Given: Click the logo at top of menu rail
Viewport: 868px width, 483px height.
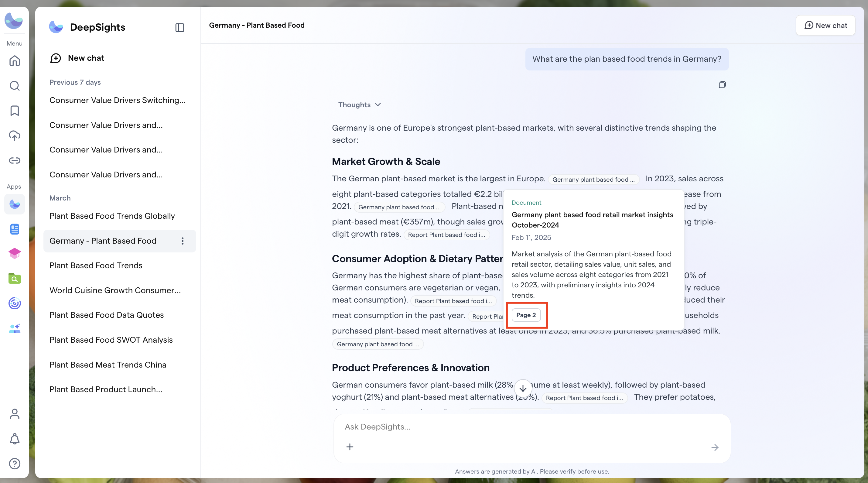Looking at the screenshot, I should click(14, 21).
